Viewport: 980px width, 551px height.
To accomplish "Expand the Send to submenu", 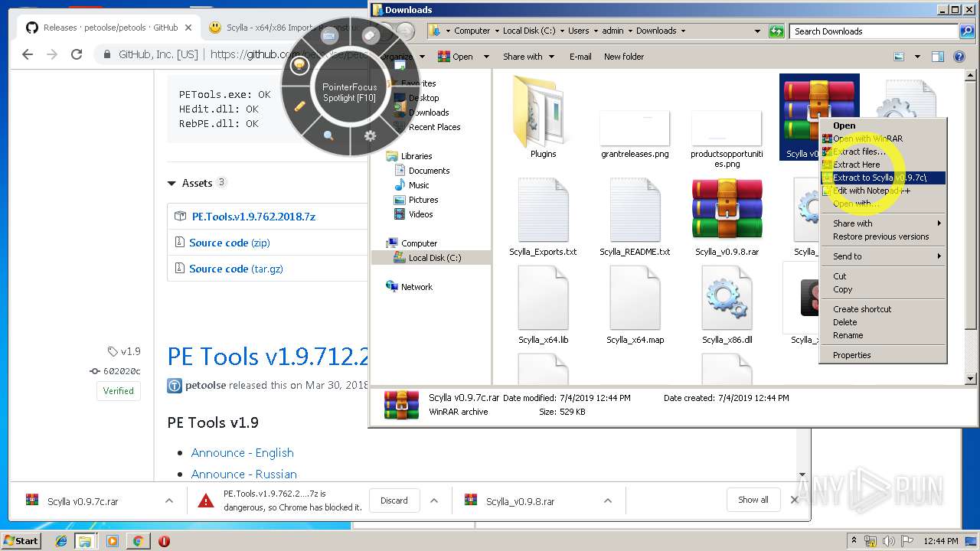I will coord(884,256).
